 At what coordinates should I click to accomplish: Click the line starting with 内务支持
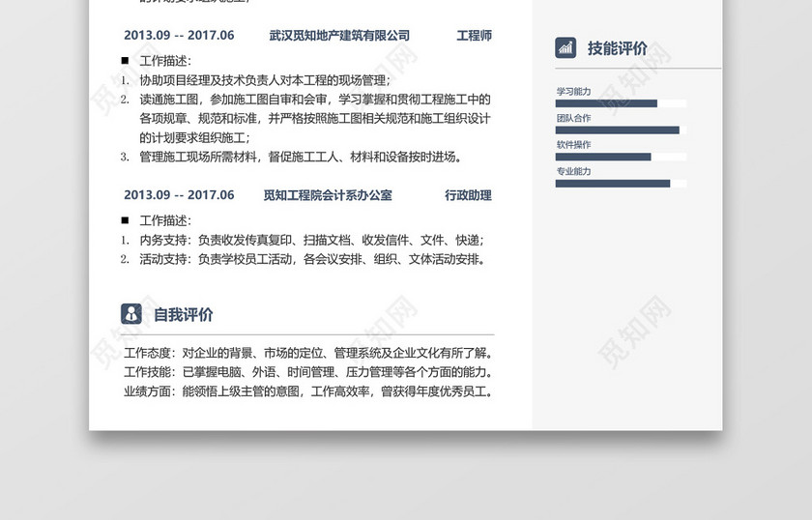click(x=311, y=241)
